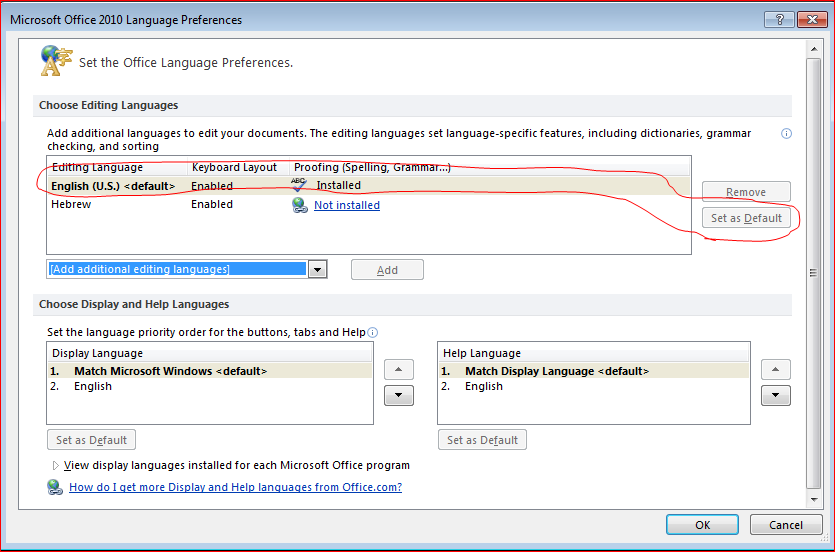Select 'English' in the Help Language list
This screenshot has height=552, width=835.
[594, 386]
